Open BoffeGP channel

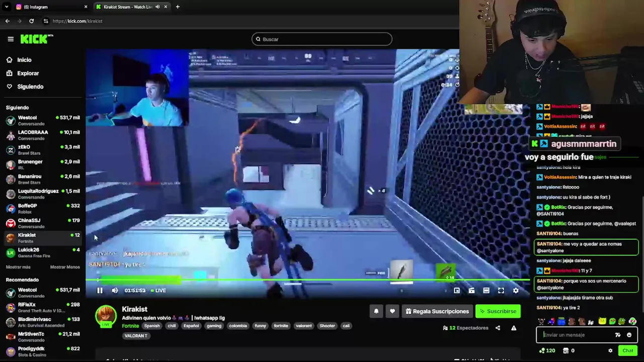point(43,208)
